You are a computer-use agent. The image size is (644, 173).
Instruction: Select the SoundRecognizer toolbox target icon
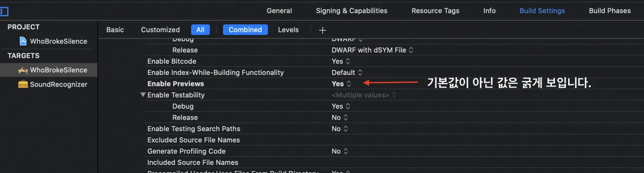pos(23,84)
